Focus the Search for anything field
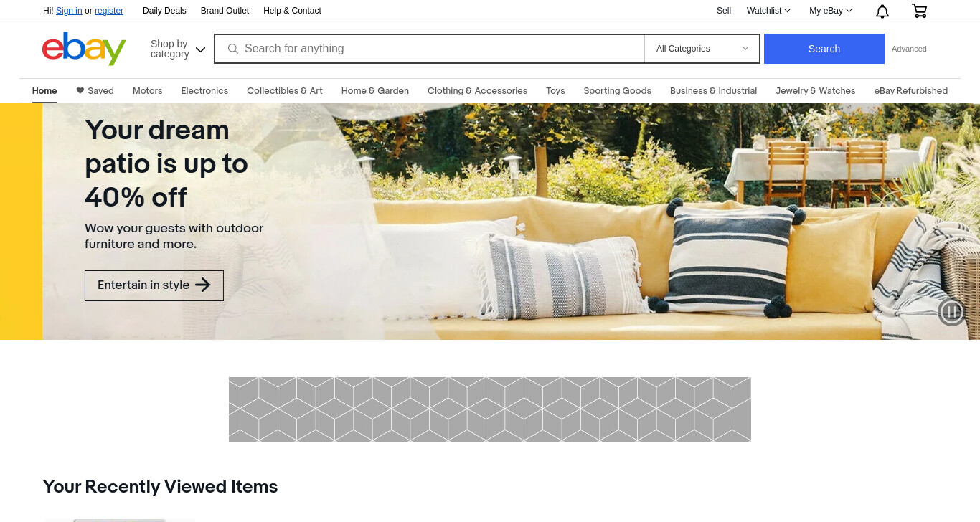Viewport: 980px width, 522px height. click(x=441, y=49)
